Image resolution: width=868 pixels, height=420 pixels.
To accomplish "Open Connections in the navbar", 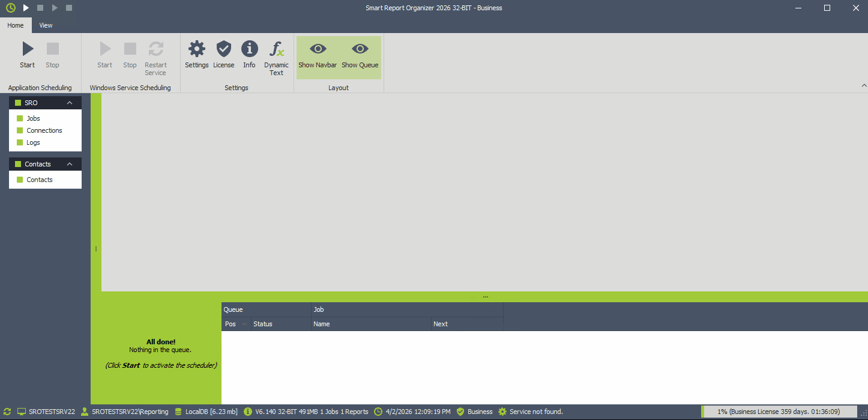I will pos(45,130).
